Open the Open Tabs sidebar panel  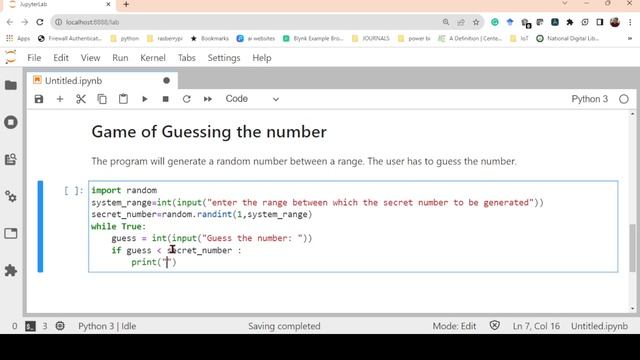click(x=11, y=233)
